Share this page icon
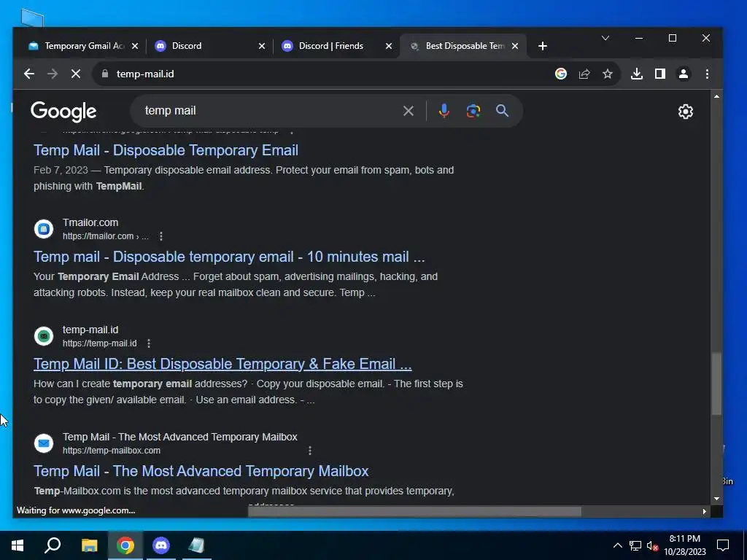 click(584, 74)
